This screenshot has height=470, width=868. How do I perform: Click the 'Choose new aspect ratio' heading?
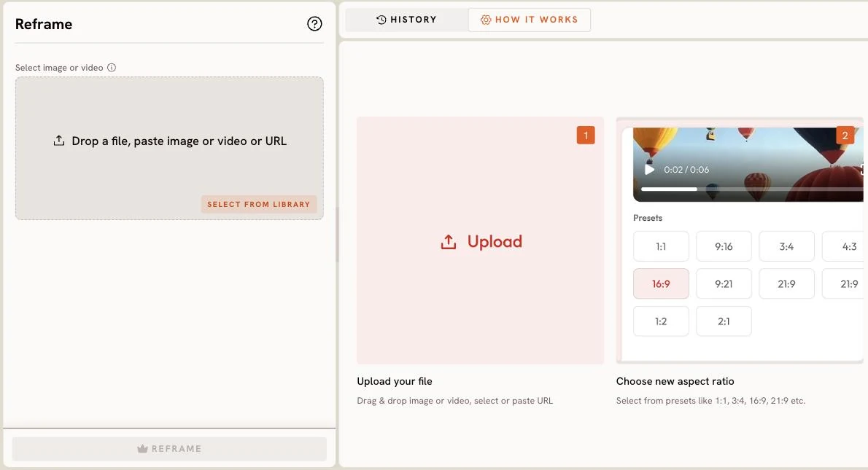tap(675, 381)
